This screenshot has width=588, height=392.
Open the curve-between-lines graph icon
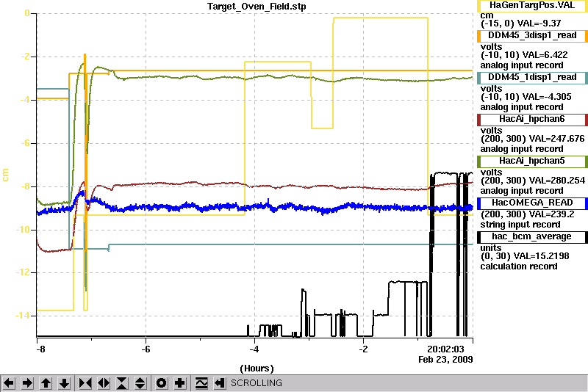pyautogui.click(x=201, y=383)
